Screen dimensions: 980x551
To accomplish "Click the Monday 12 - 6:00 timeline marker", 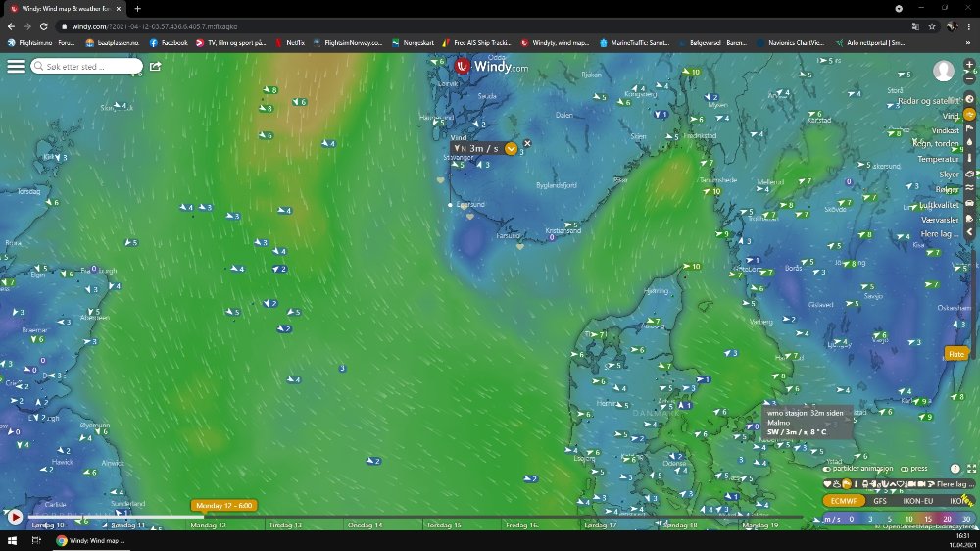I will click(x=223, y=505).
